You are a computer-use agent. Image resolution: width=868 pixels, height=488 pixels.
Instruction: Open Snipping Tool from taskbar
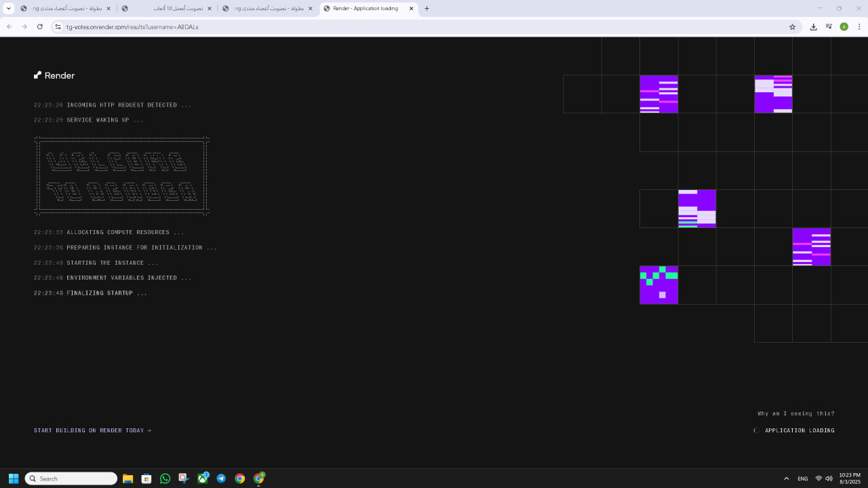point(183,478)
